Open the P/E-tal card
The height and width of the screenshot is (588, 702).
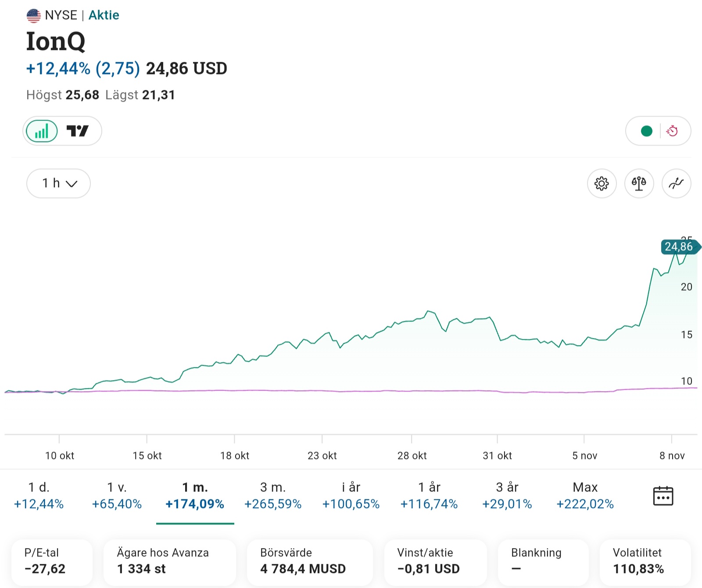click(52, 562)
